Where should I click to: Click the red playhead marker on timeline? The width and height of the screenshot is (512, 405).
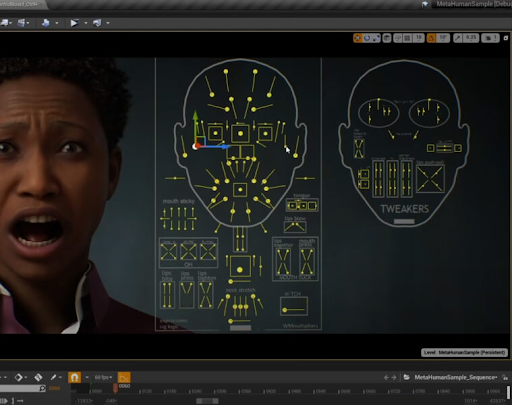(115, 387)
